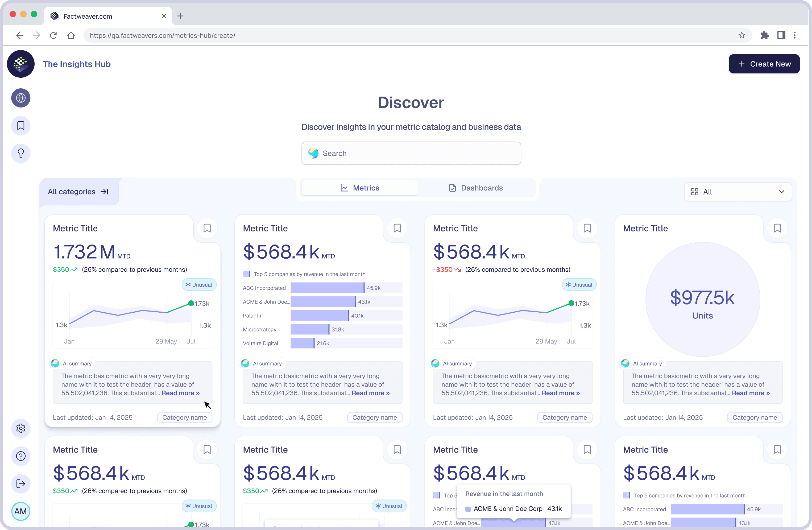Image resolution: width=812 pixels, height=530 pixels.
Task: Click the 1.73k green data point on first chart
Action: click(x=191, y=303)
